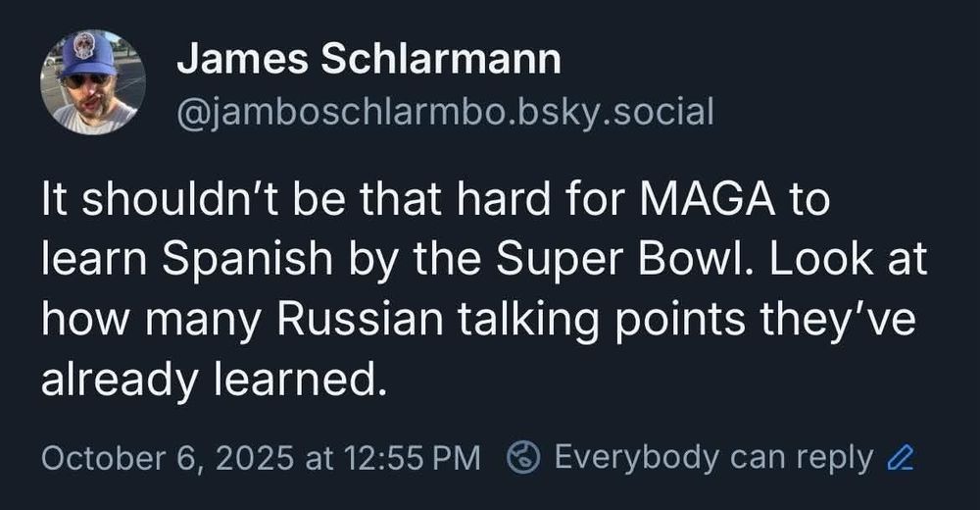Screen dimensions: 980x510
Task: Click the blue cap in the avatar photo
Action: pos(88,55)
